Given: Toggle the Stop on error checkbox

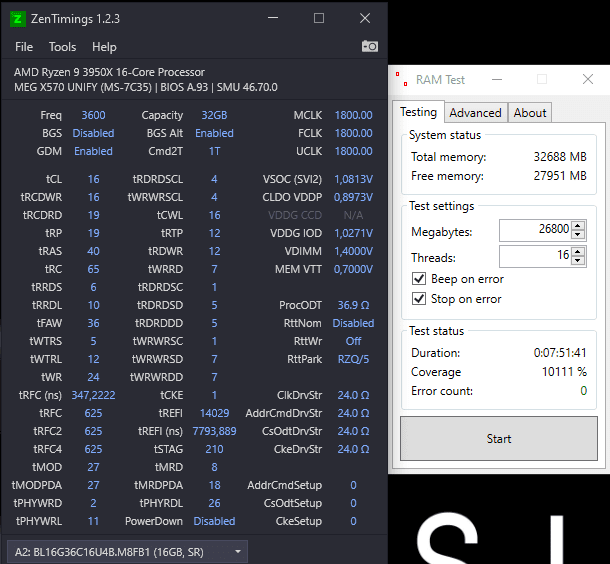Looking at the screenshot, I should pyautogui.click(x=419, y=299).
